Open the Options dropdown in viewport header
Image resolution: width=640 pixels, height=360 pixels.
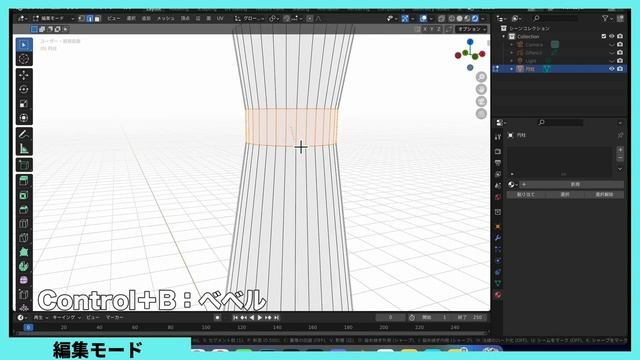pyautogui.click(x=472, y=29)
